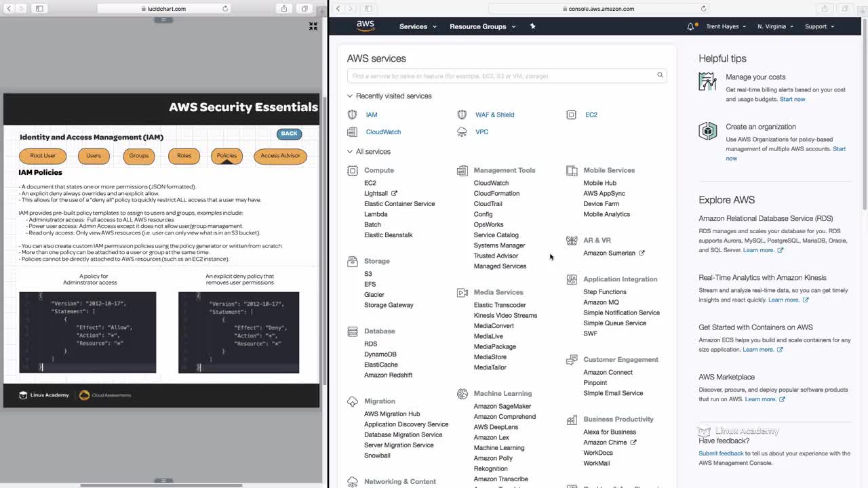Click the pin icon in the AWS navigation bar
868x488 pixels.
tap(532, 26)
